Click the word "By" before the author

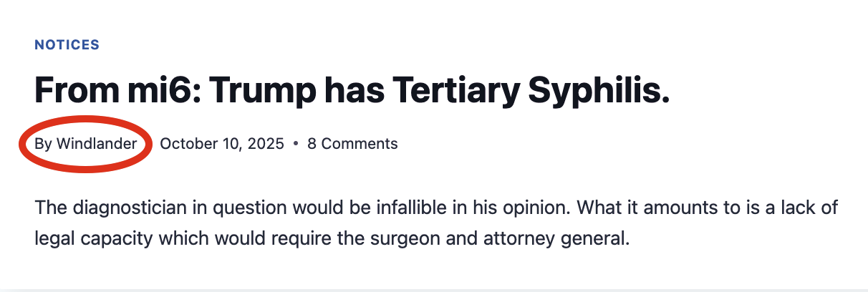coord(43,144)
